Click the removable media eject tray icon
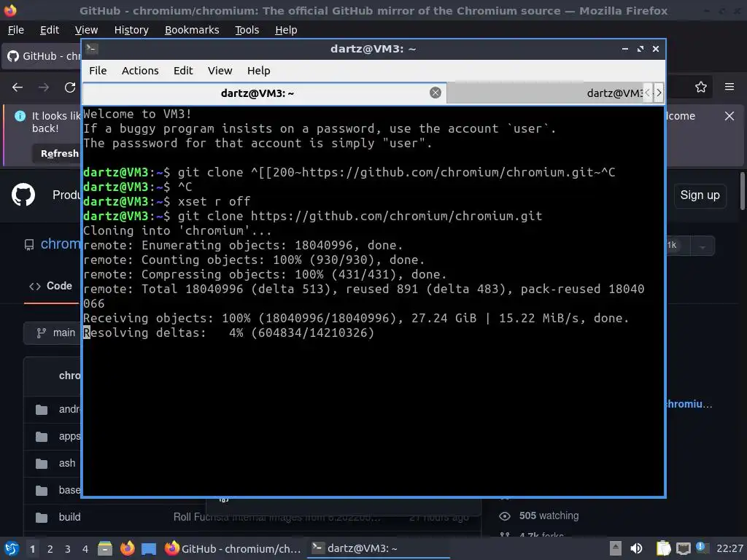747x560 pixels. pyautogui.click(x=616, y=548)
